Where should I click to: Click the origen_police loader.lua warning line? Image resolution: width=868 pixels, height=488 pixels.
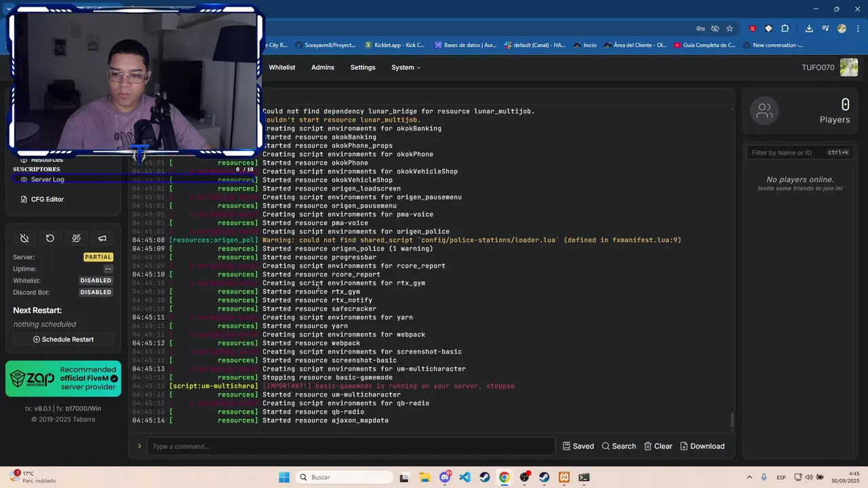[472, 240]
